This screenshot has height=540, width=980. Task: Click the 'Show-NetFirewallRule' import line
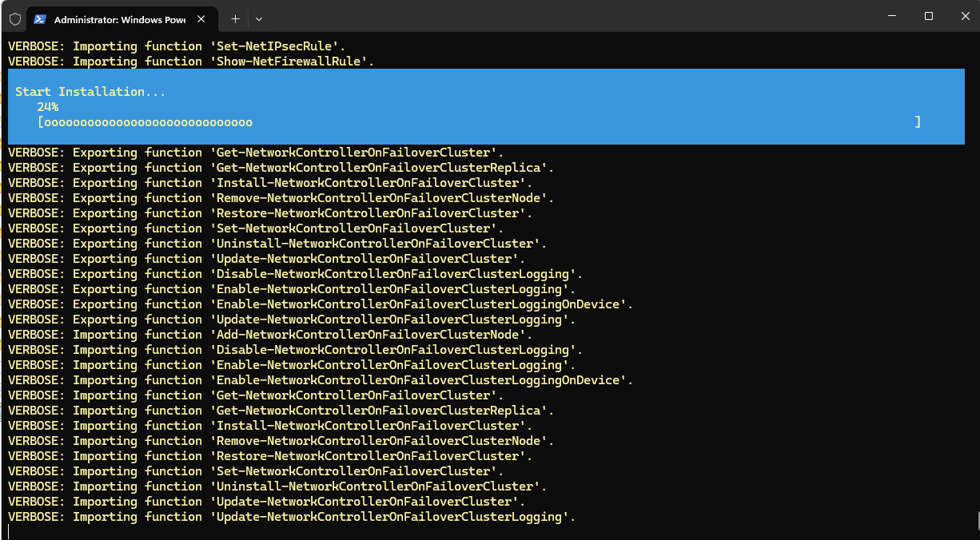tap(191, 62)
